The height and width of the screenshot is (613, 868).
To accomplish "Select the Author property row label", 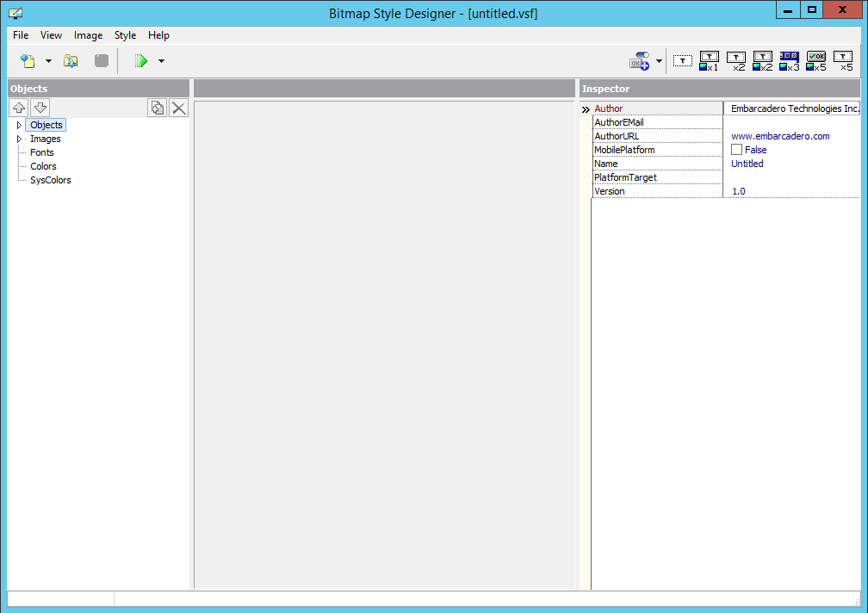I will (x=608, y=108).
